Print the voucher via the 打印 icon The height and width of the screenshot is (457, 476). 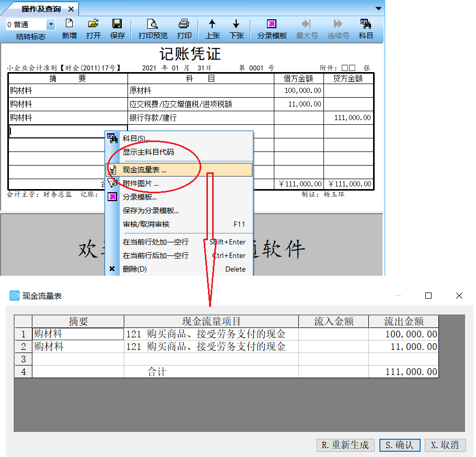pyautogui.click(x=184, y=26)
